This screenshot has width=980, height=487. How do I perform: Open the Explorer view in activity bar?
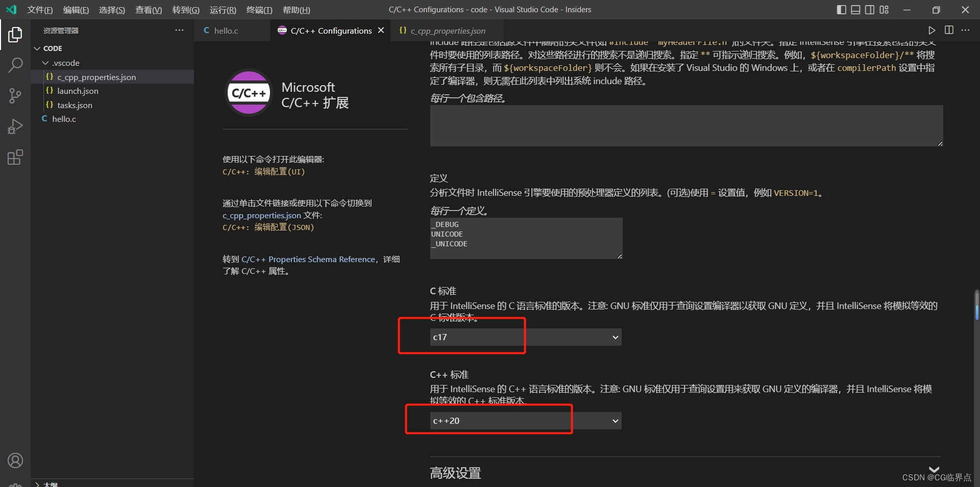click(15, 35)
